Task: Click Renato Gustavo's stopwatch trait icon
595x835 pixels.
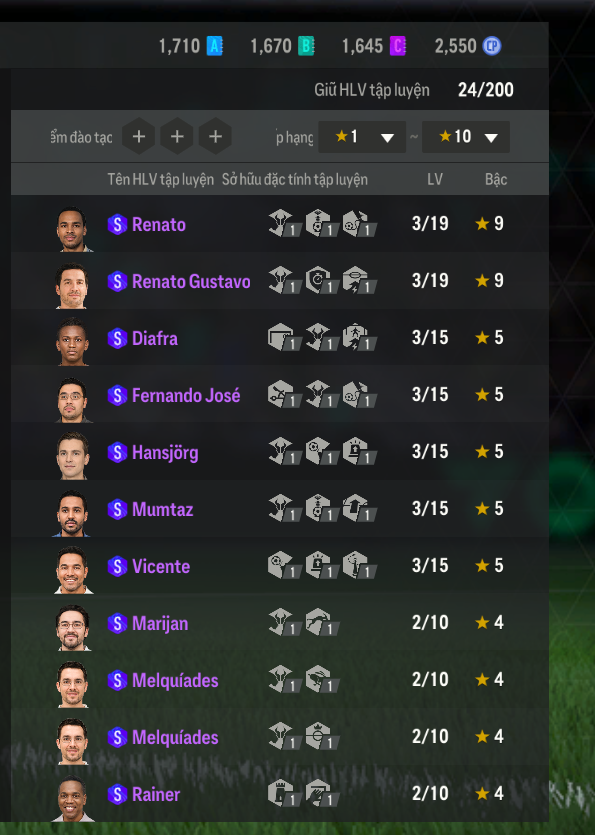Action: (322, 280)
